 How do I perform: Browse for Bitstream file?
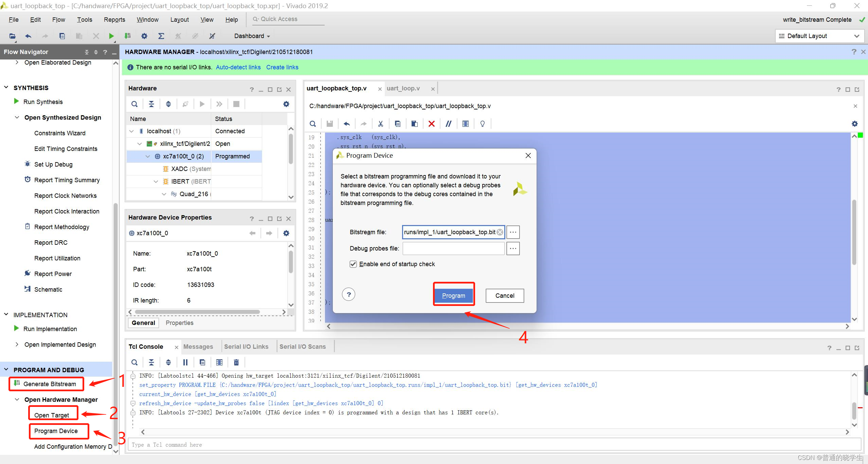coord(513,232)
